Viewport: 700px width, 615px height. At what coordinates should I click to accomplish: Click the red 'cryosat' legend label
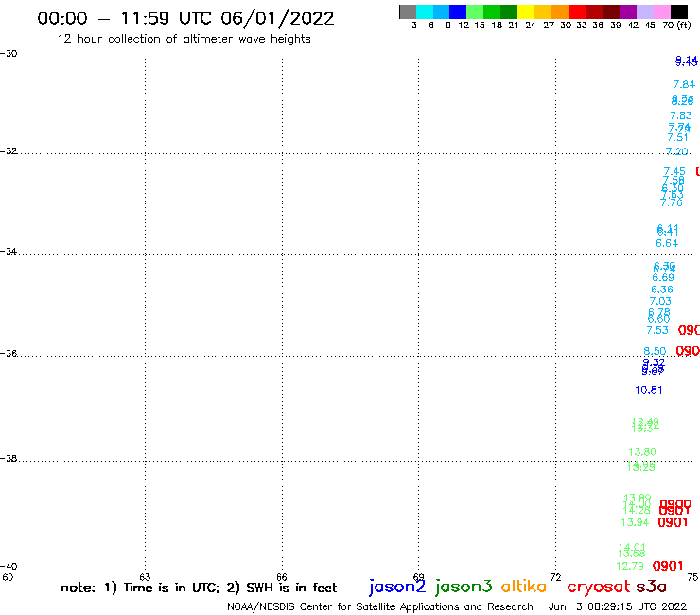(599, 587)
